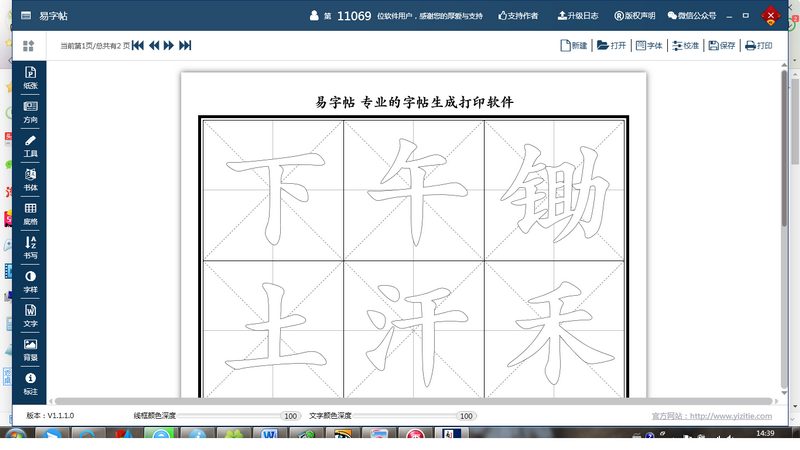This screenshot has width=800, height=450.
Task: Toggle the sidebar layout icon above 纸张
Action: (x=29, y=46)
